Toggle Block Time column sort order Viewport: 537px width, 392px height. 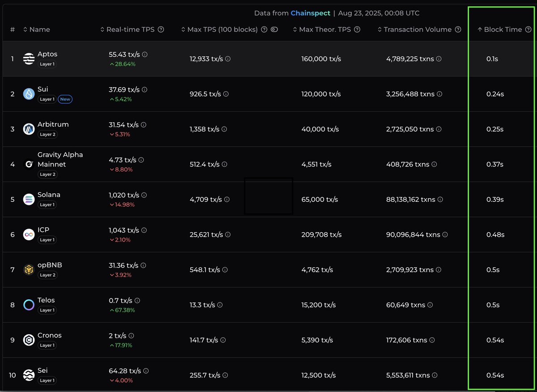[499, 30]
